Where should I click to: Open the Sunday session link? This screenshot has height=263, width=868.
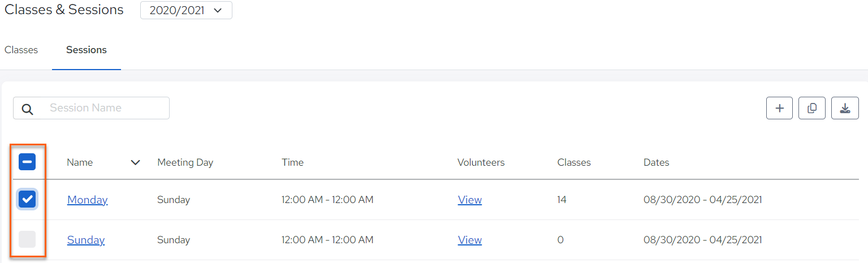pos(86,240)
